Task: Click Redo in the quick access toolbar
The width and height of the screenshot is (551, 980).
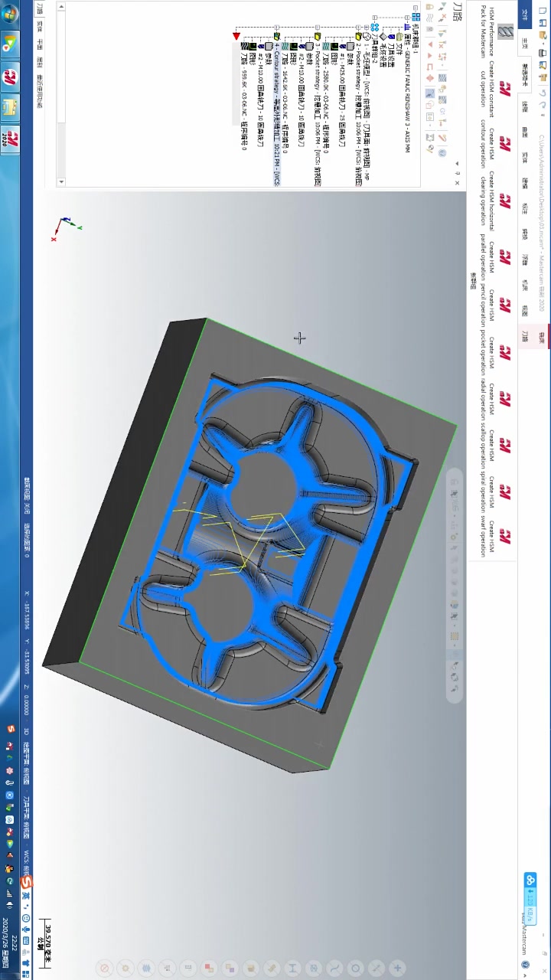Action: click(543, 105)
